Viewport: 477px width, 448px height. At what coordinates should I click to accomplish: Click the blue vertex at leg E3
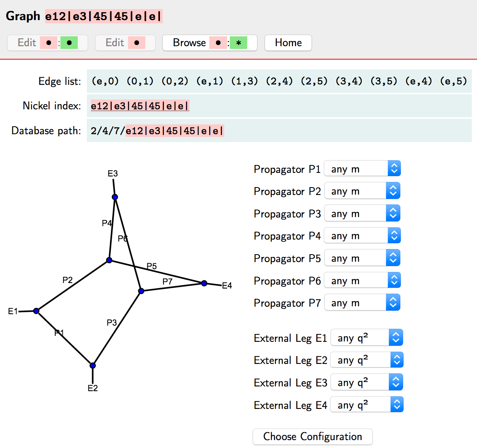tap(115, 197)
